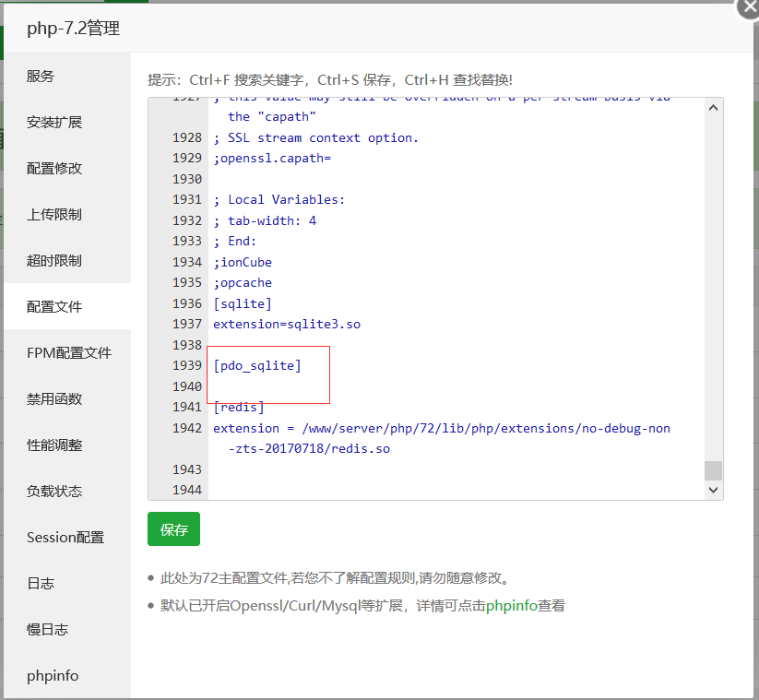Click line number 1944 in gutter
759x700 pixels.
187,490
